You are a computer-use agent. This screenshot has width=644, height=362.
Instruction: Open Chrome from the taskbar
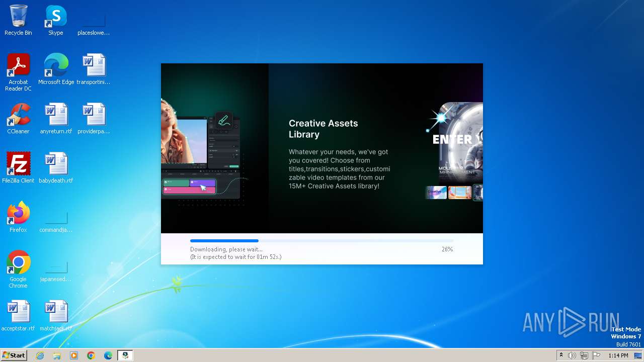pos(91,355)
